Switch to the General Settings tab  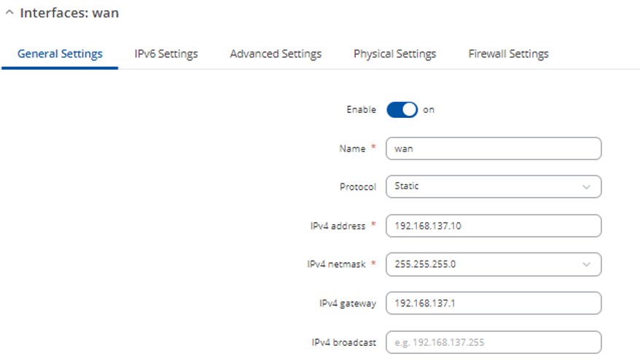pos(60,54)
